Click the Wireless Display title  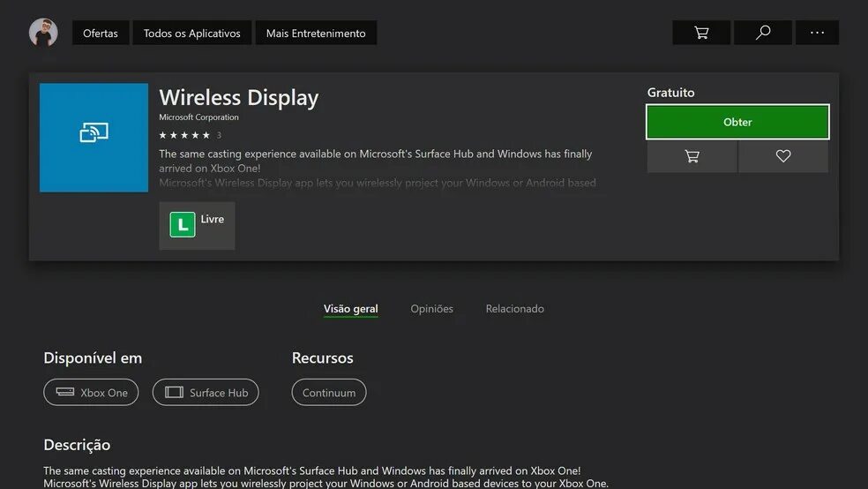point(238,97)
